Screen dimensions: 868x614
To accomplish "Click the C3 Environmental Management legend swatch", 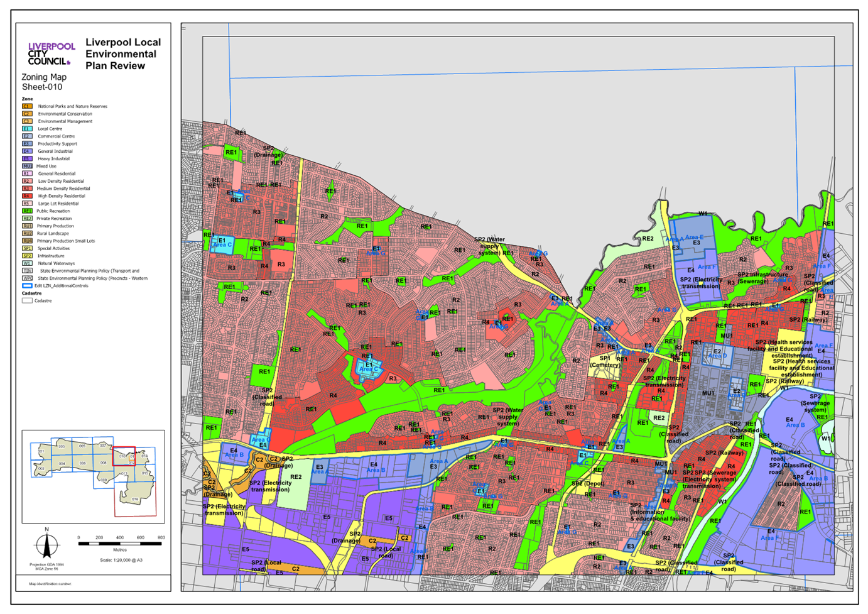I will [x=27, y=121].
